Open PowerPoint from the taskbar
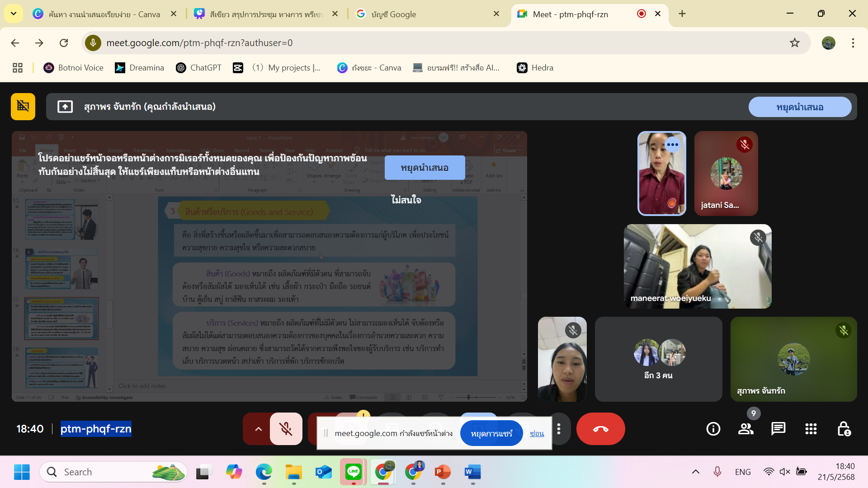This screenshot has height=488, width=868. pos(443,472)
